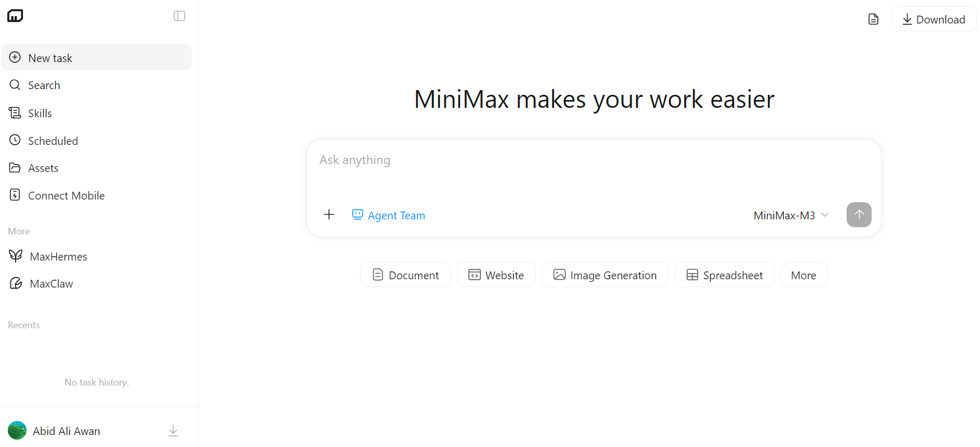
Task: Open the Assets folder
Action: tap(97, 168)
